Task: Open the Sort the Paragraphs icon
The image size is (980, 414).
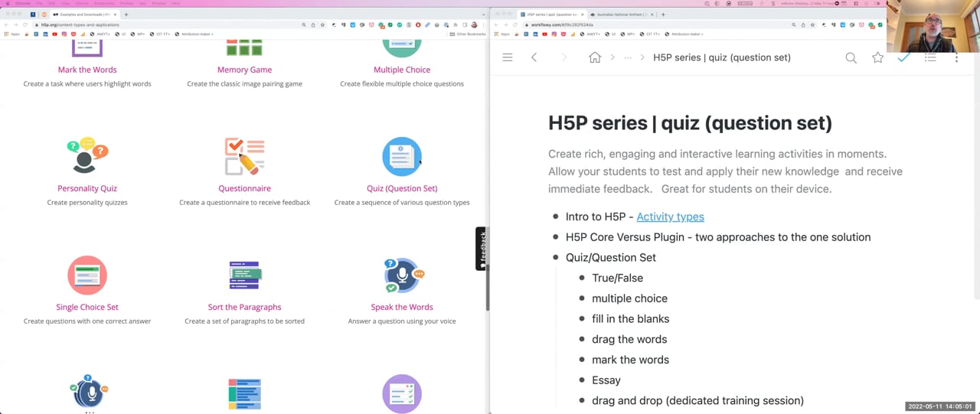Action: (245, 275)
